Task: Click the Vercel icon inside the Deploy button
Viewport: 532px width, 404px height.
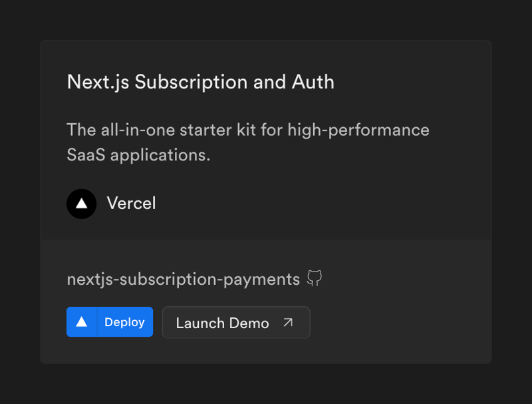Action: [82, 321]
